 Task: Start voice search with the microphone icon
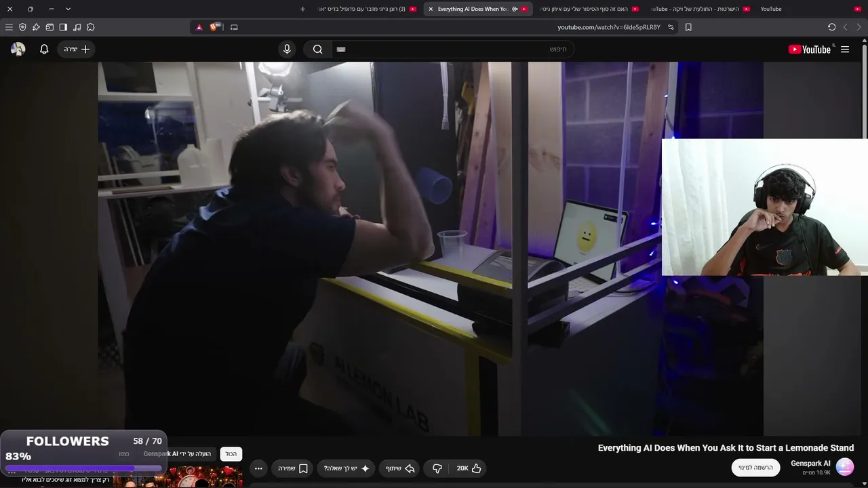[x=287, y=49]
